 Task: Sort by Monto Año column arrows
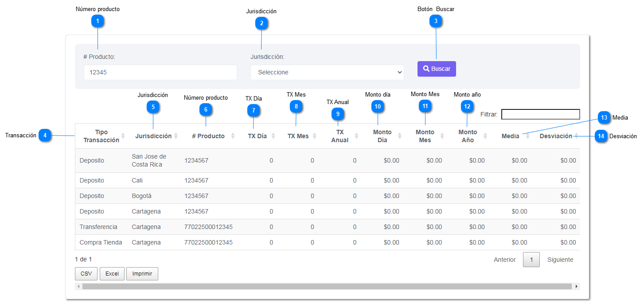[x=485, y=136]
